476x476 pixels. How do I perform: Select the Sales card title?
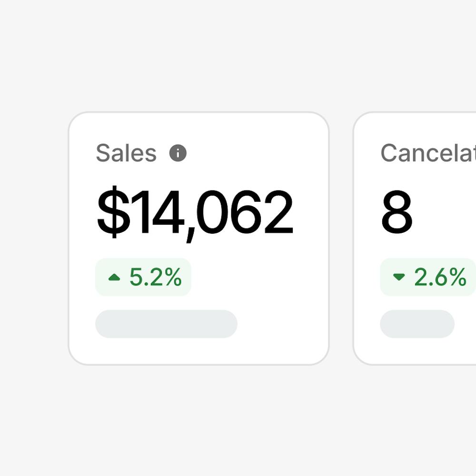126,153
